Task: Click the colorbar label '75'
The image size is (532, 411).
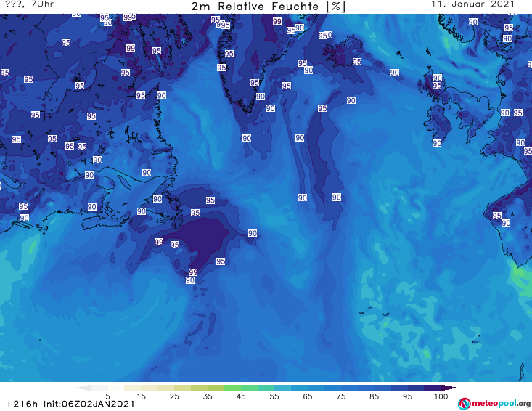Action: [x=341, y=396]
